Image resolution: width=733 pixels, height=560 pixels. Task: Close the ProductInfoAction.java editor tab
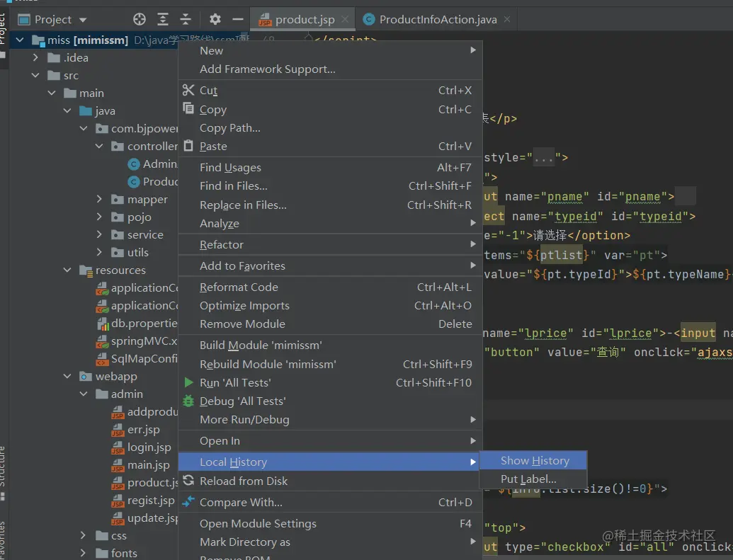click(507, 19)
